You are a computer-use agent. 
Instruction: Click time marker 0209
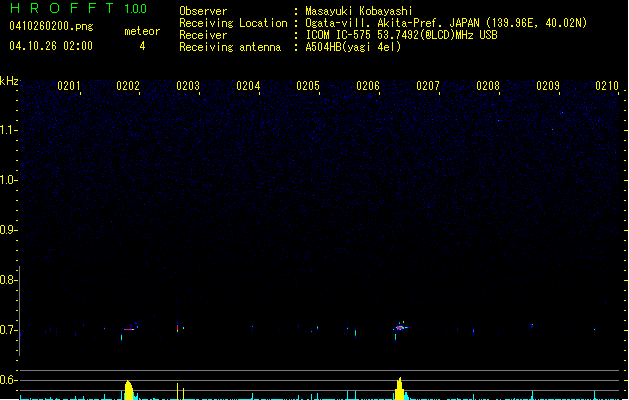(x=548, y=86)
